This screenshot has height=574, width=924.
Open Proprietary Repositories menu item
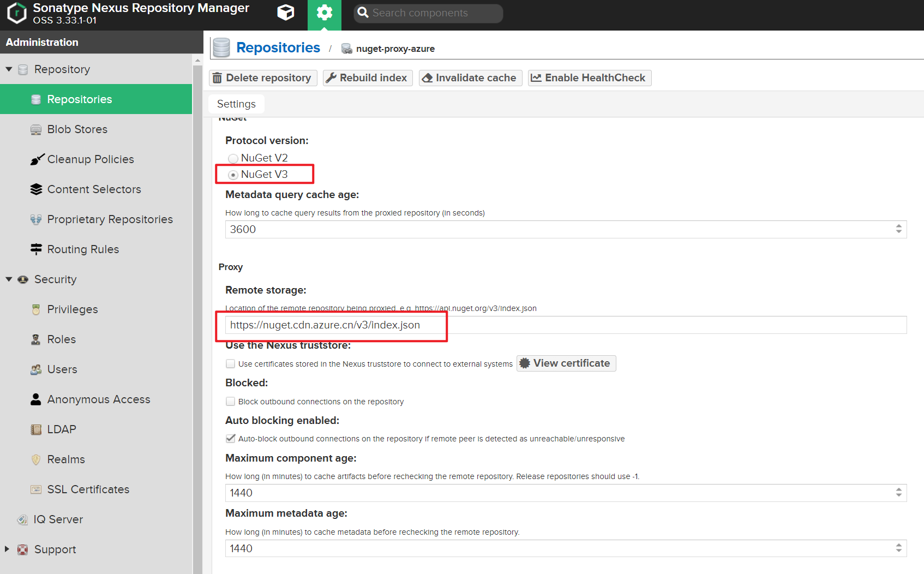[x=96, y=219]
